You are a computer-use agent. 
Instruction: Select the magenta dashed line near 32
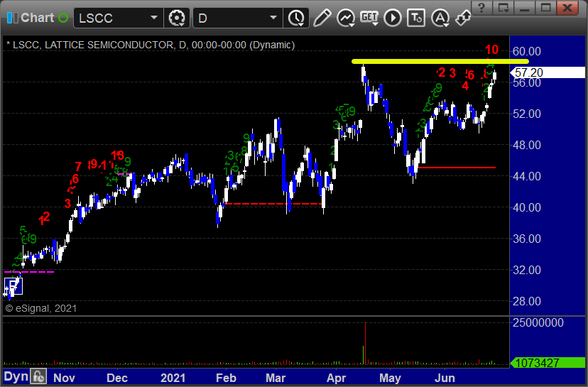click(x=29, y=272)
